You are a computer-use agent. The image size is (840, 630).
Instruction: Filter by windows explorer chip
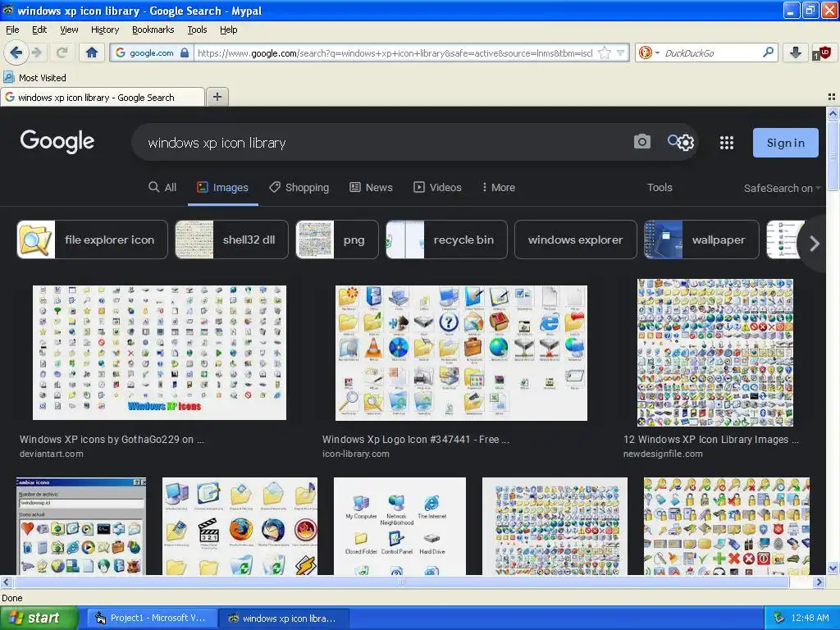click(x=575, y=240)
